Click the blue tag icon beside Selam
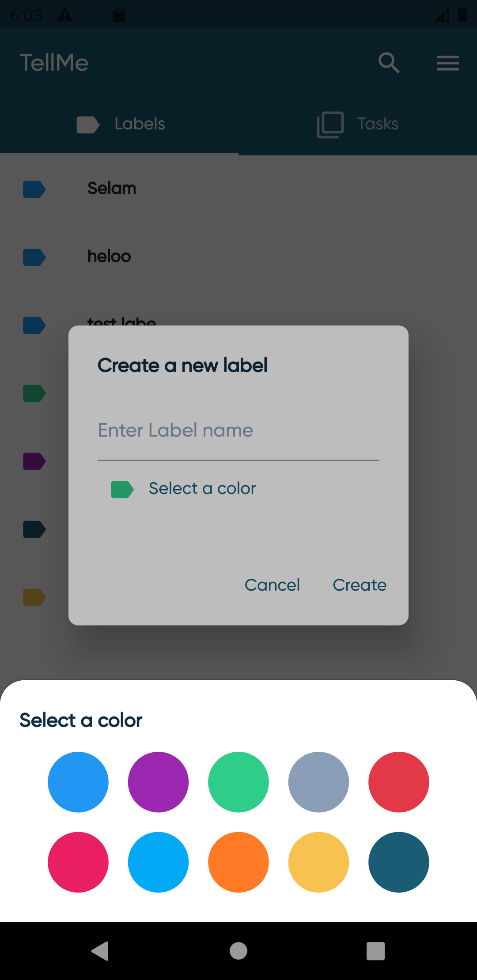 tap(34, 189)
